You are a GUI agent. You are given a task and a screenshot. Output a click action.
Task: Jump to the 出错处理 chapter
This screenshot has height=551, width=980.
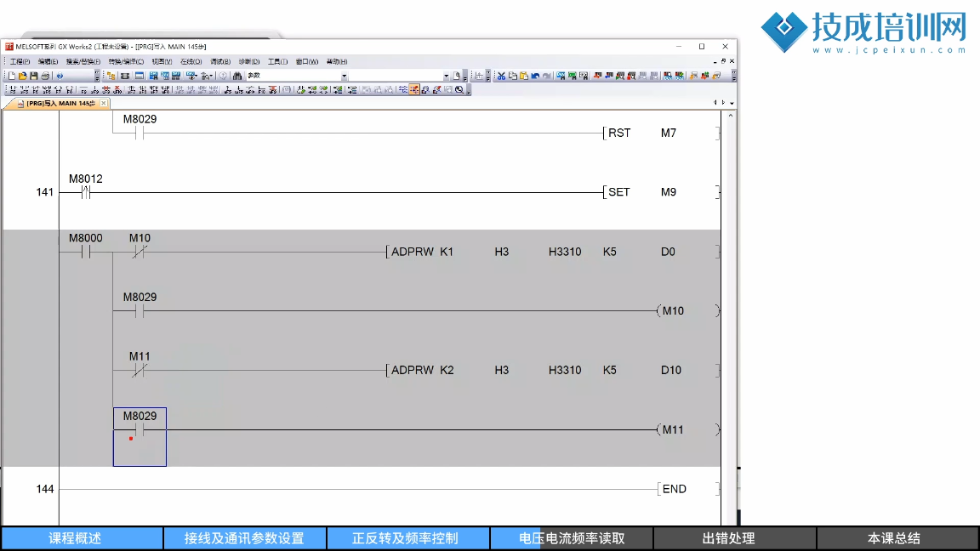pos(734,538)
